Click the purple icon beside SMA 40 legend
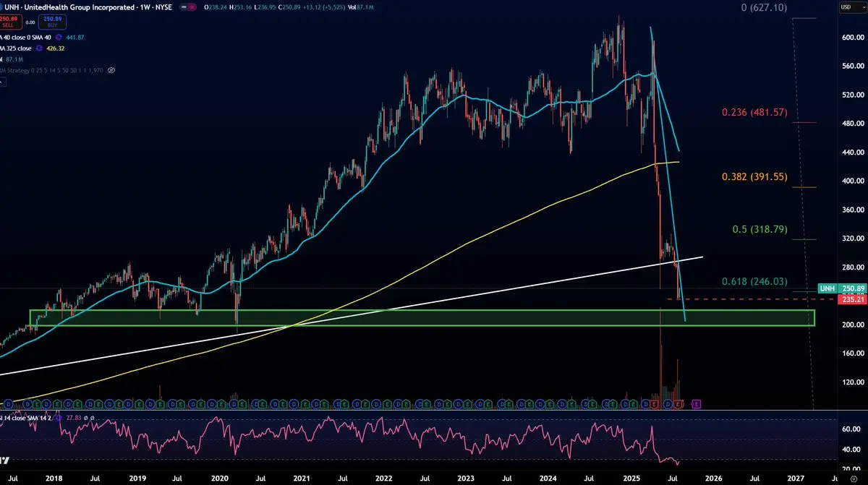868x485 pixels. (59, 38)
